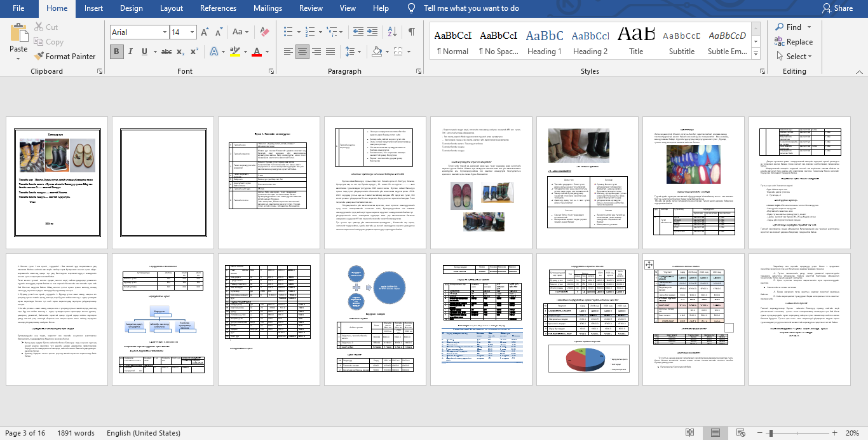Toggle Bold formatting off
The width and height of the screenshot is (868, 440).
pyautogui.click(x=116, y=52)
